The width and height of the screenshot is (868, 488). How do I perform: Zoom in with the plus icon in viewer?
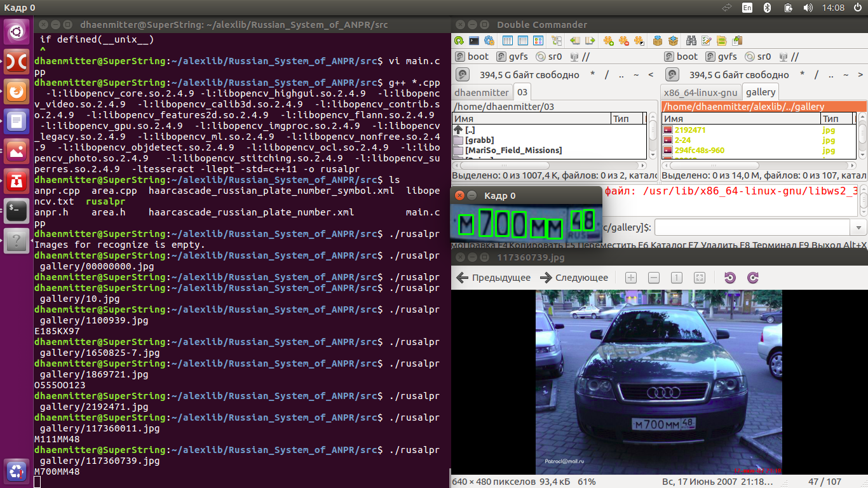(x=630, y=278)
